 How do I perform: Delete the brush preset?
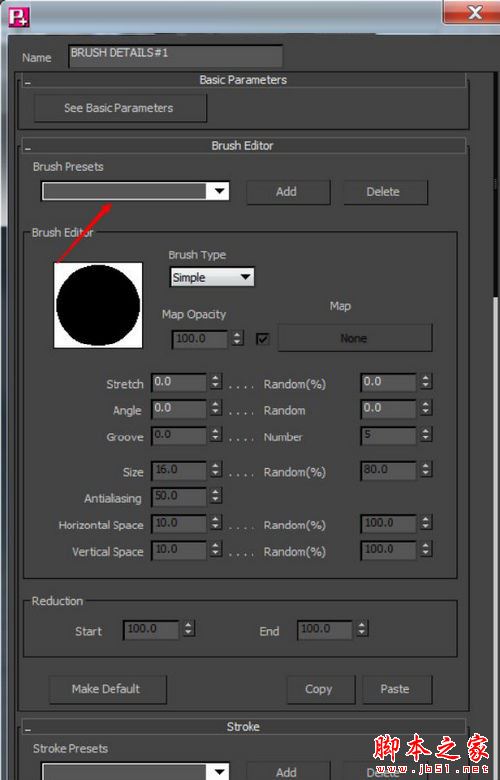coord(385,192)
